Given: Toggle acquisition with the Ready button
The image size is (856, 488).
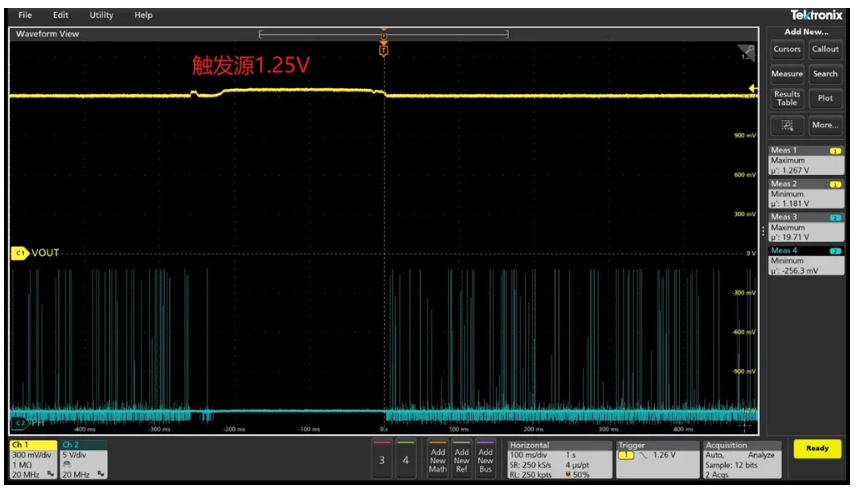Looking at the screenshot, I should point(817,449).
